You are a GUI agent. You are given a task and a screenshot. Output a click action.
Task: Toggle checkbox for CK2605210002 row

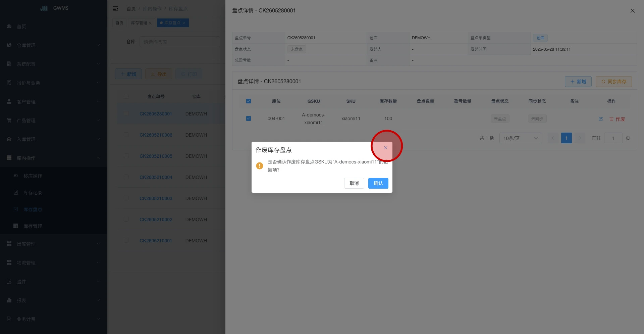click(x=126, y=220)
